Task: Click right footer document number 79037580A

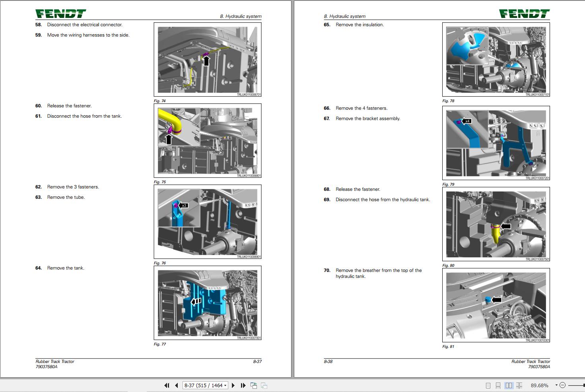Action: [x=539, y=367]
